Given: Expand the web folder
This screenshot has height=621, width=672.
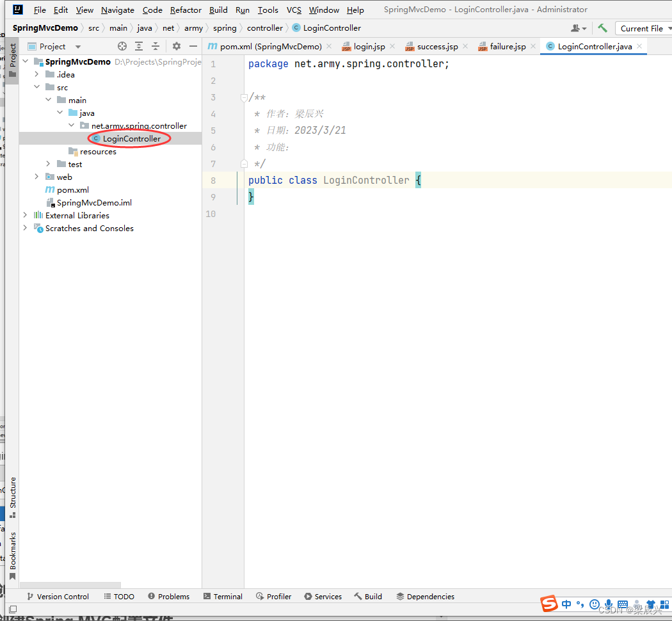Looking at the screenshot, I should pos(37,177).
